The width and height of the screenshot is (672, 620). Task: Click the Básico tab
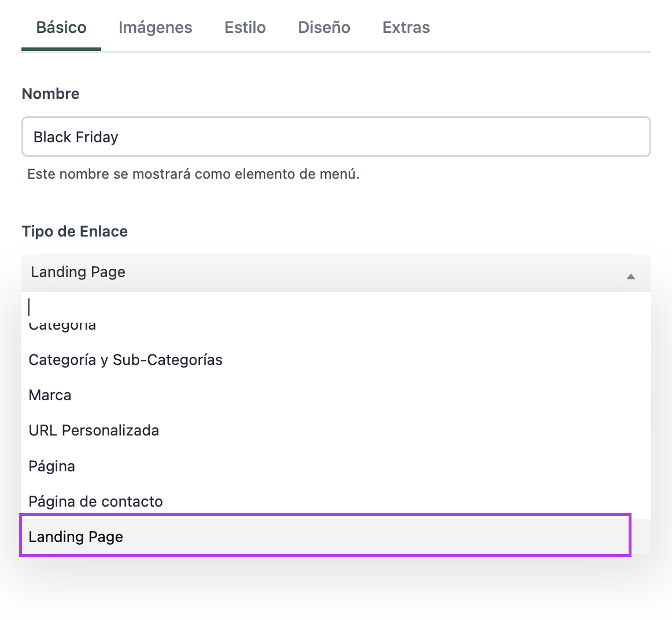point(61,28)
